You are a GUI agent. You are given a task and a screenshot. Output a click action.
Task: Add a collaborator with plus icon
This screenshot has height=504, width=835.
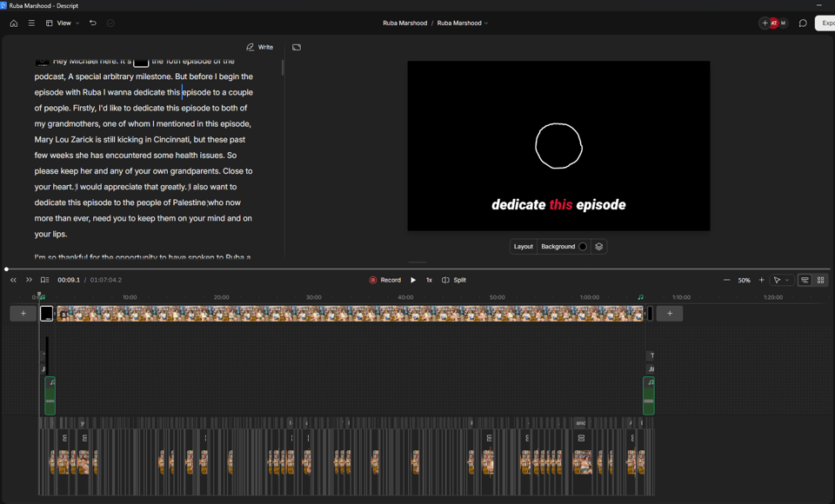[x=765, y=23]
